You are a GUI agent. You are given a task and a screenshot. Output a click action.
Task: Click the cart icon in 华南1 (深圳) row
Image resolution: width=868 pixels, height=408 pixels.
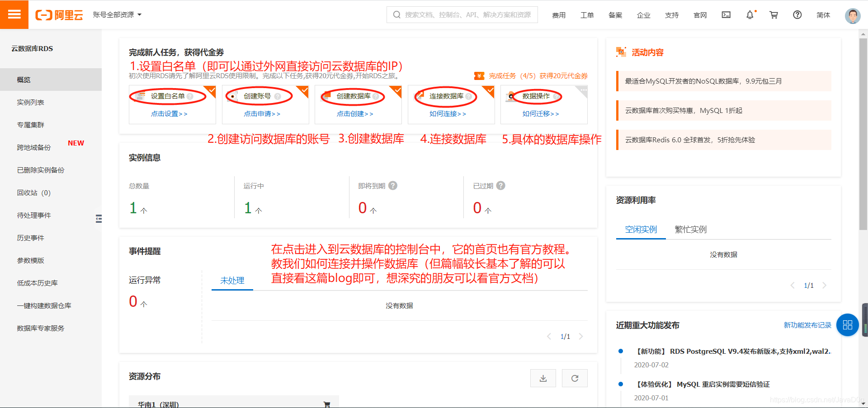pos(327,404)
